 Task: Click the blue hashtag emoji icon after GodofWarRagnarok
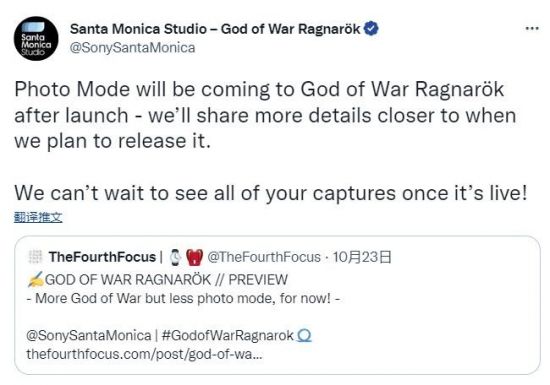click(304, 336)
